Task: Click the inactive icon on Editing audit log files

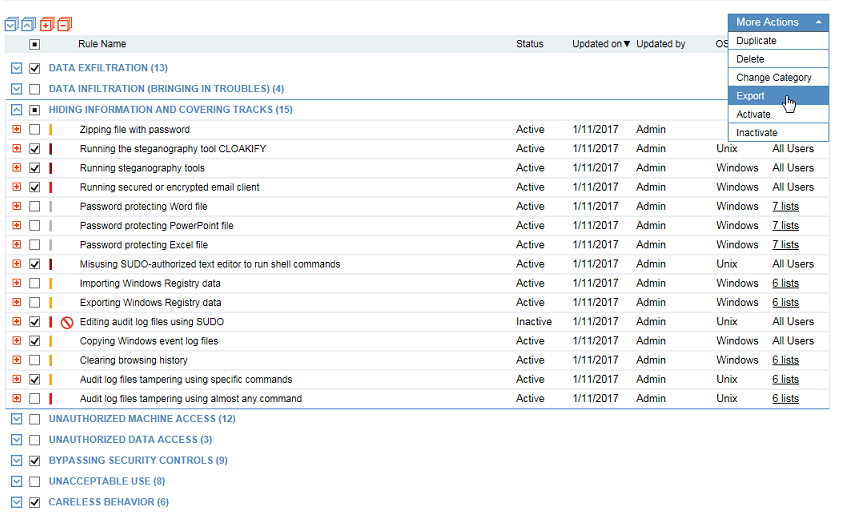Action: [67, 322]
